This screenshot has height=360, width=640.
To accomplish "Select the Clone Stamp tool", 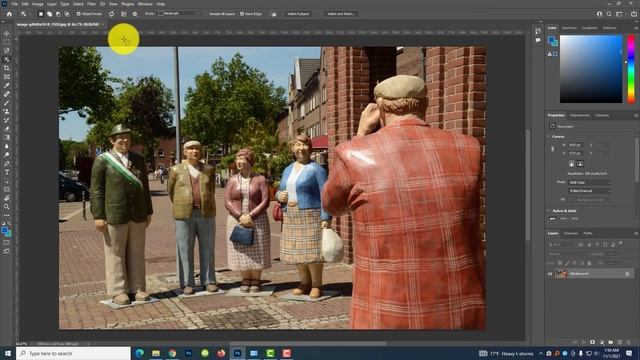I will click(7, 111).
